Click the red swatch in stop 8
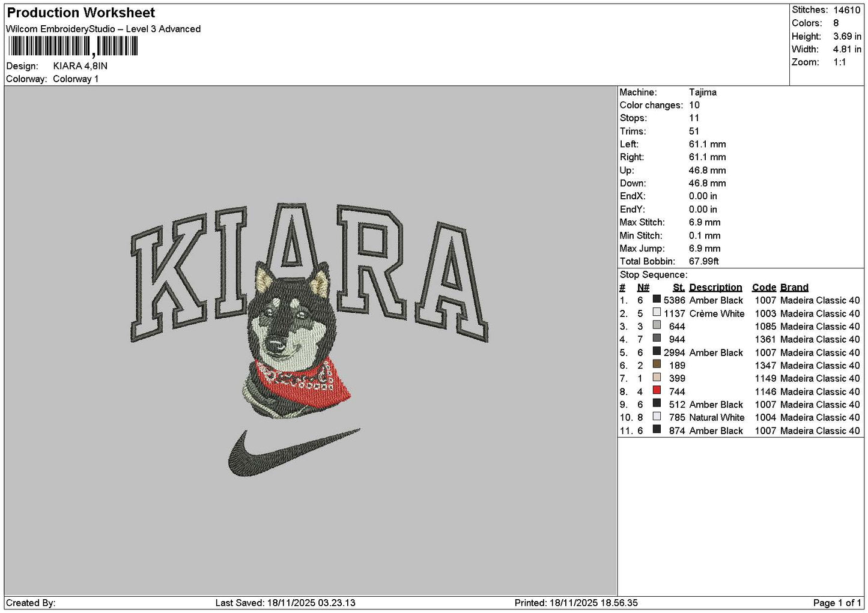The image size is (868, 613). click(x=657, y=390)
